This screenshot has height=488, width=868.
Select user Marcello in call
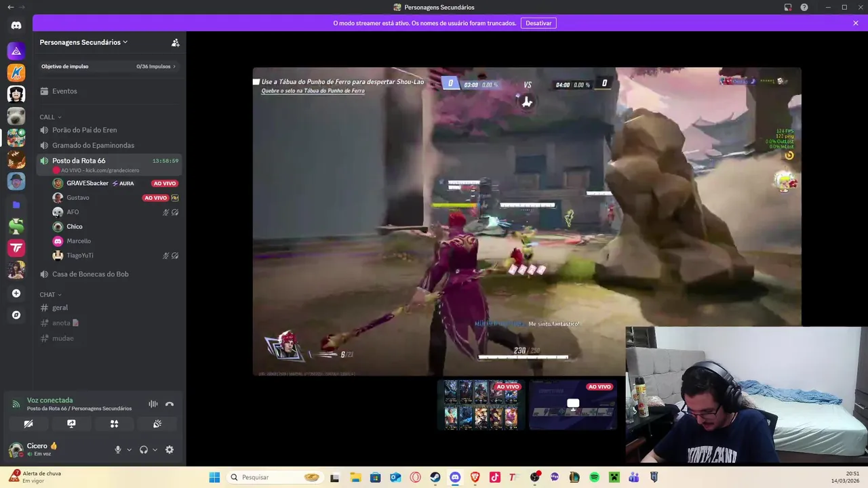tap(79, 241)
